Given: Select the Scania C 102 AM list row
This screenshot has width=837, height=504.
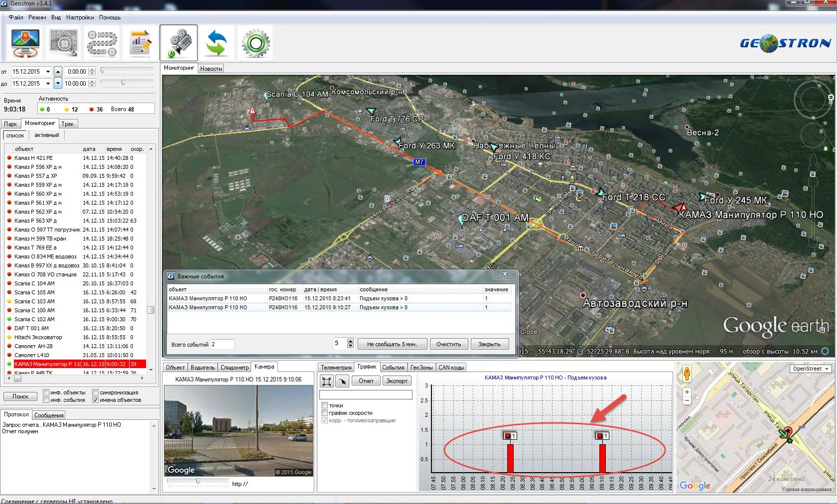Looking at the screenshot, I should tap(75, 319).
